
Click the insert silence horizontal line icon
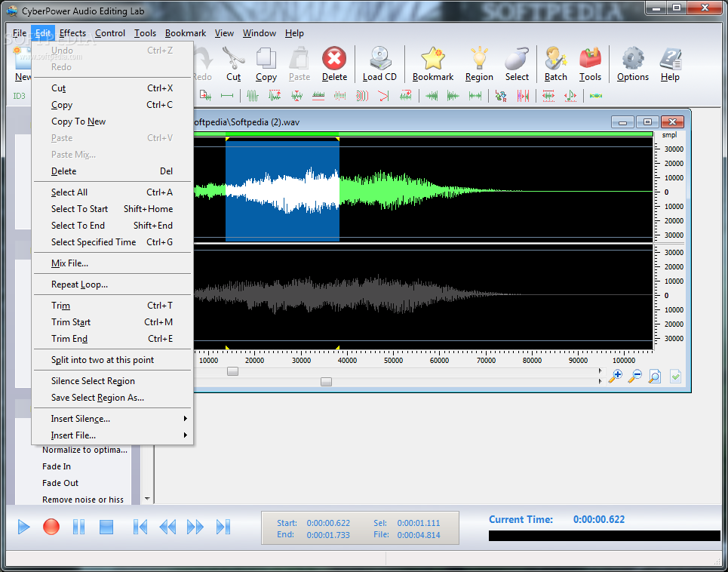click(x=227, y=96)
